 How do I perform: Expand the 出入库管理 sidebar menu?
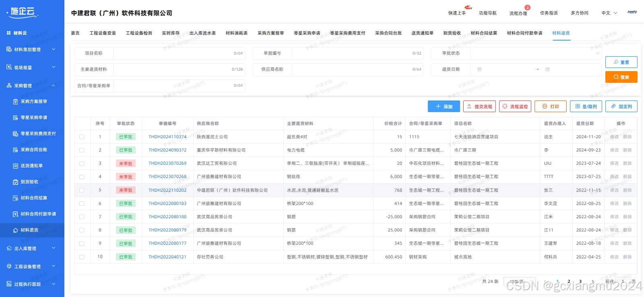(x=54, y=248)
